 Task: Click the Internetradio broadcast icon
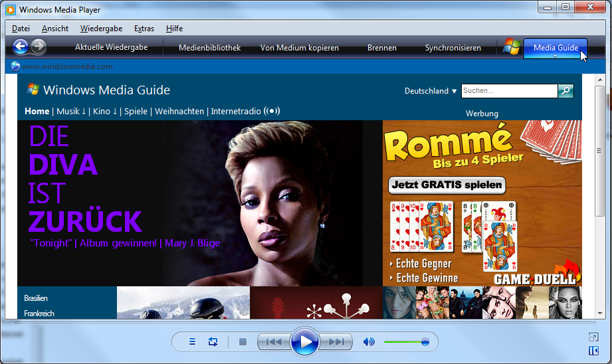pyautogui.click(x=272, y=111)
